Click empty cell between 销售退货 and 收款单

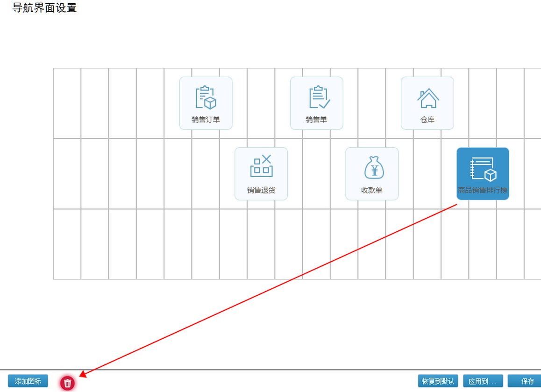pyautogui.click(x=316, y=173)
